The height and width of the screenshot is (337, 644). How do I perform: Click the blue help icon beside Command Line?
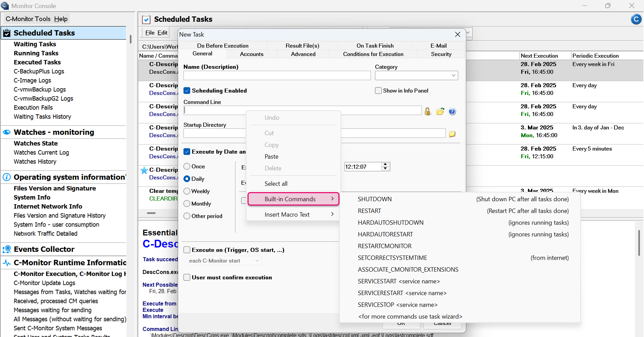452,111
